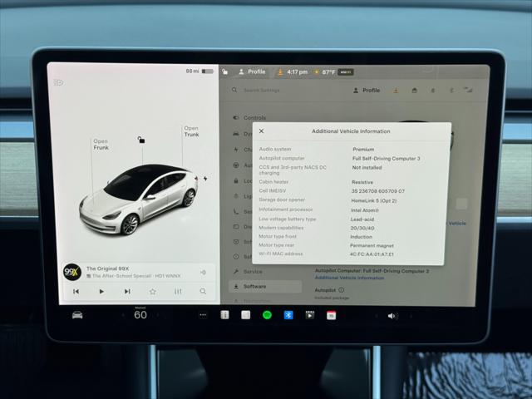Tap the media audio source icon
Viewport: 532px width, 399px height.
tap(203, 273)
